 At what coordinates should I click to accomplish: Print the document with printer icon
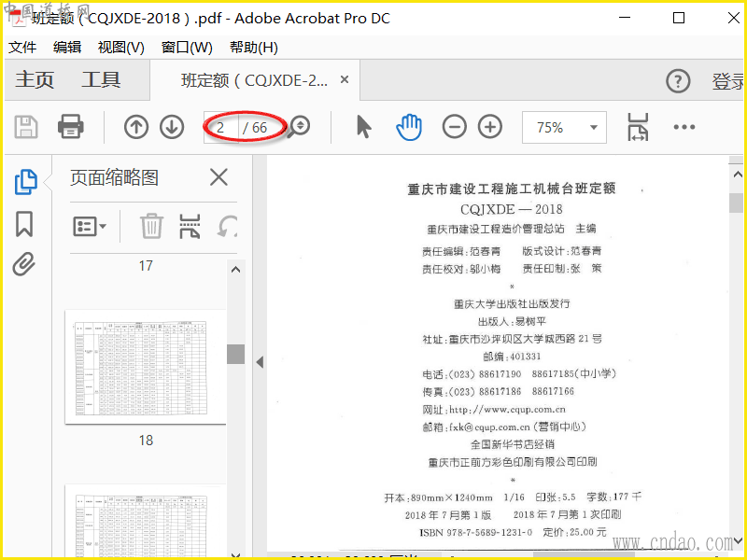pyautogui.click(x=71, y=127)
